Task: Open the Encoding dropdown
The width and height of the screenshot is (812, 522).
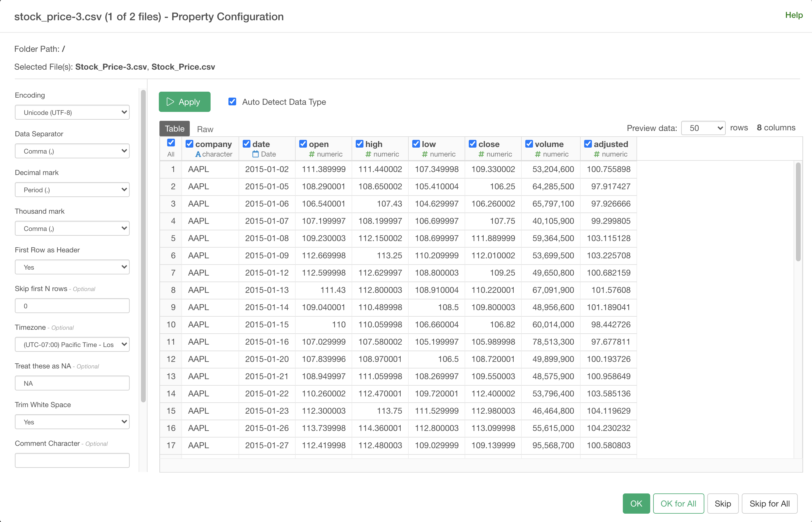Action: point(72,112)
